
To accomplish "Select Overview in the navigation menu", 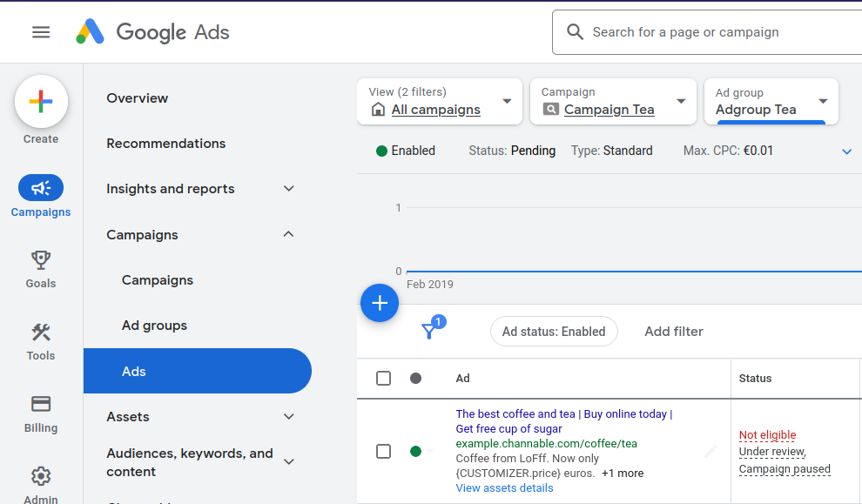I will (138, 98).
